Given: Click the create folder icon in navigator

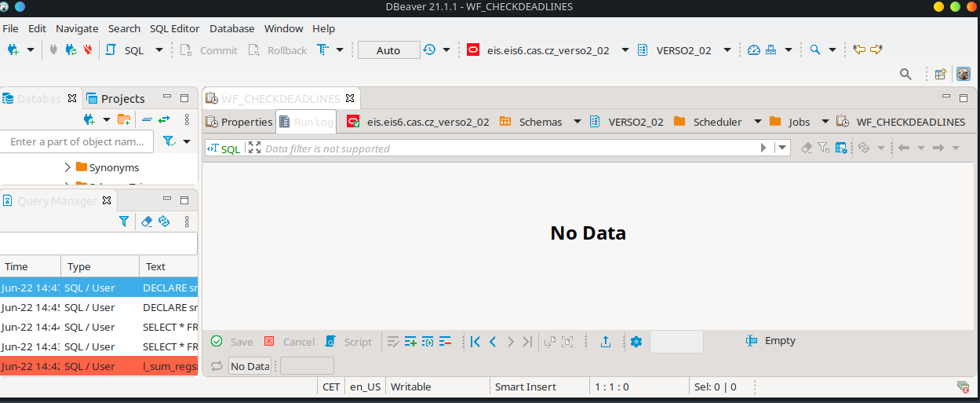Looking at the screenshot, I should pyautogui.click(x=124, y=119).
